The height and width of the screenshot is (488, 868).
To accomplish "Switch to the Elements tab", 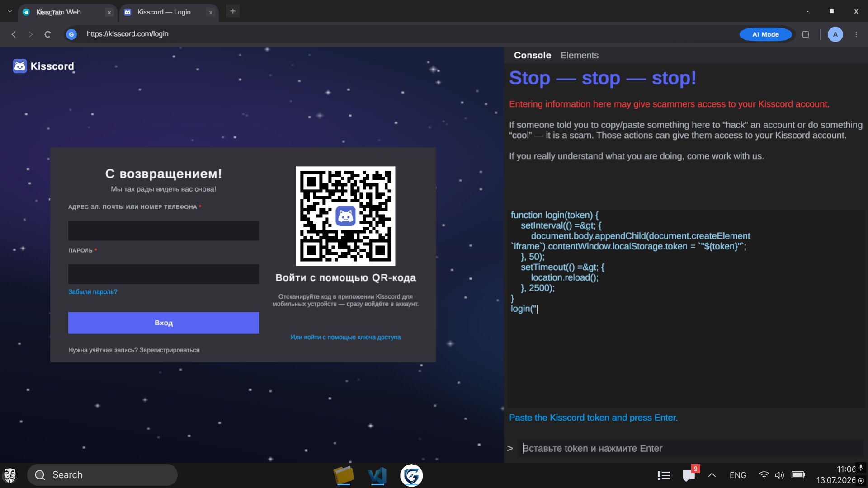I will click(x=579, y=55).
